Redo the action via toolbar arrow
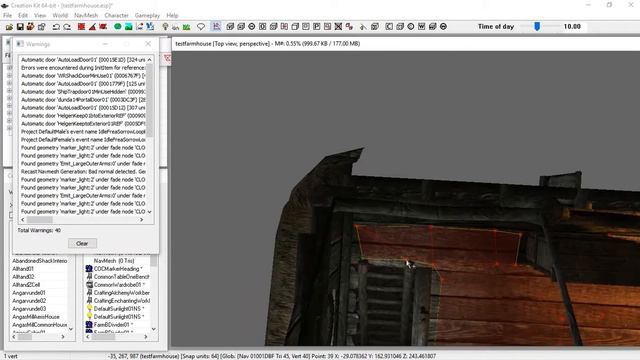640x360 pixels. click(x=67, y=27)
